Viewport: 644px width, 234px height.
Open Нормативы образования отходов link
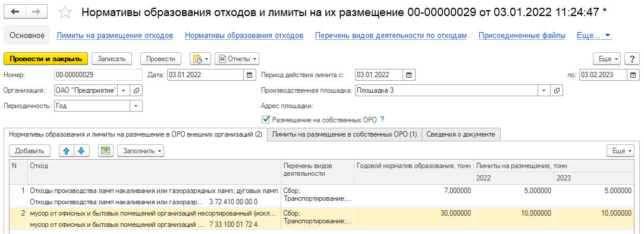point(244,35)
